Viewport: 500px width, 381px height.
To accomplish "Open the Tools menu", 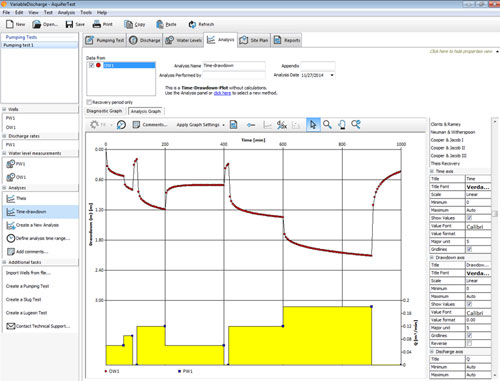I will click(86, 12).
